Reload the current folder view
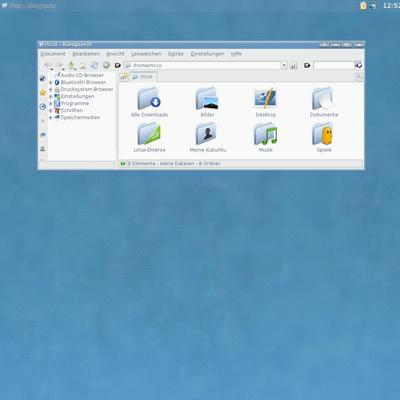400x400 pixels. 94,65
